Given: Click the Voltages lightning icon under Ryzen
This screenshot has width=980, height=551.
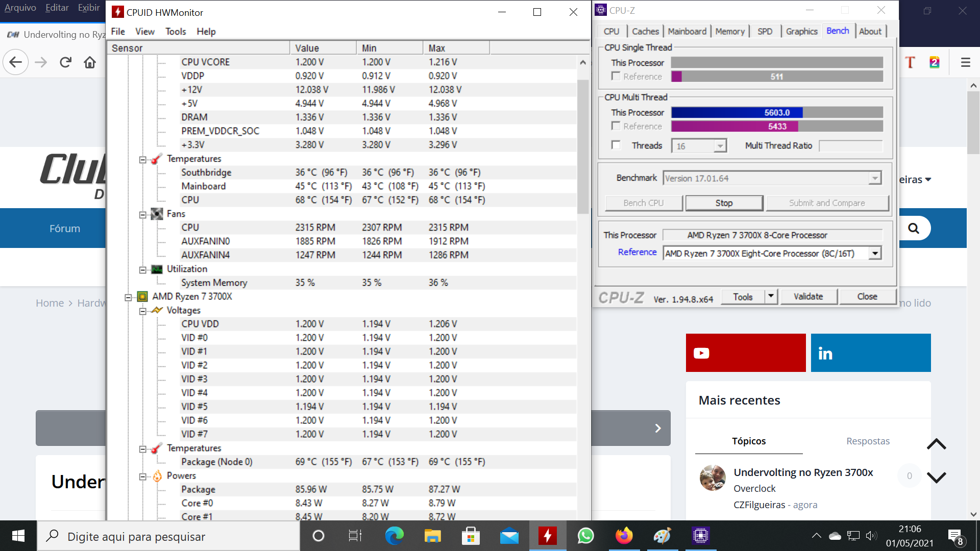Looking at the screenshot, I should point(157,310).
